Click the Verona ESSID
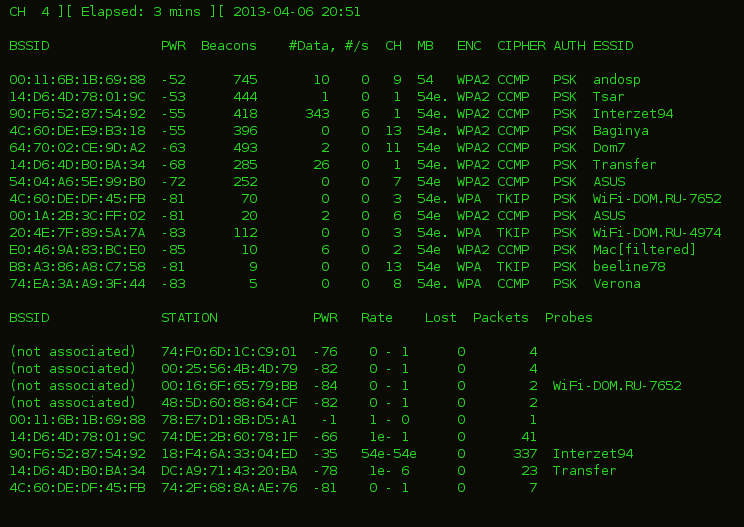This screenshot has height=527, width=744. (617, 284)
